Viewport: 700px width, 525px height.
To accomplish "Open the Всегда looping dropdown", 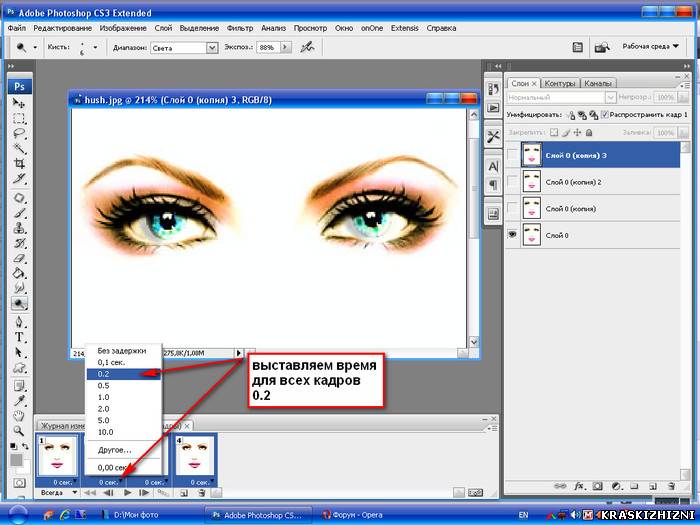I will coord(58,492).
